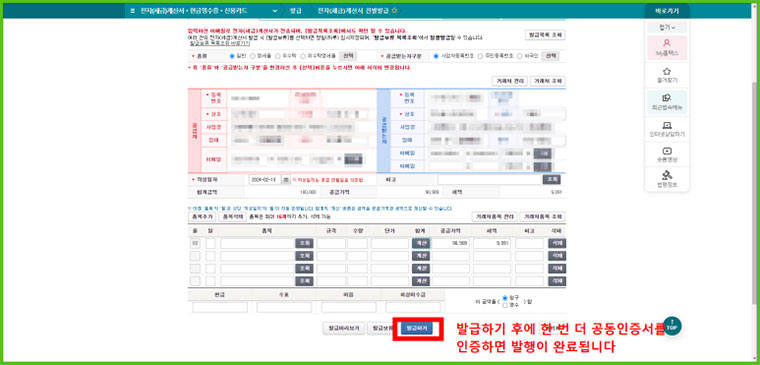760x365 pixels.
Task: Click 조회 in the second item row
Action: point(304,256)
